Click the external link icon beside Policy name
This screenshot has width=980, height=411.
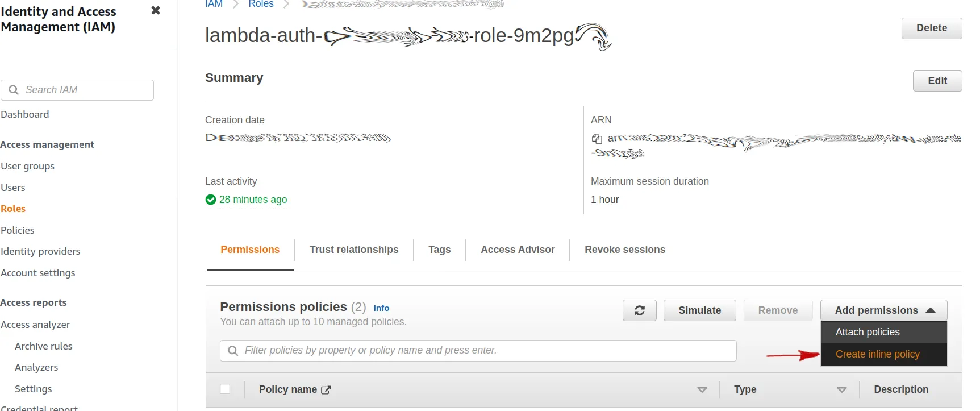pos(326,390)
